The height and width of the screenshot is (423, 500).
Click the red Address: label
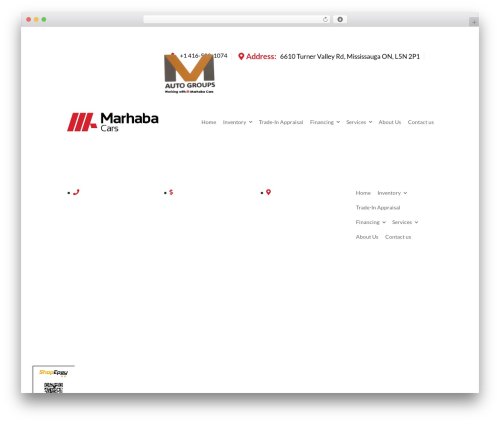261,57
